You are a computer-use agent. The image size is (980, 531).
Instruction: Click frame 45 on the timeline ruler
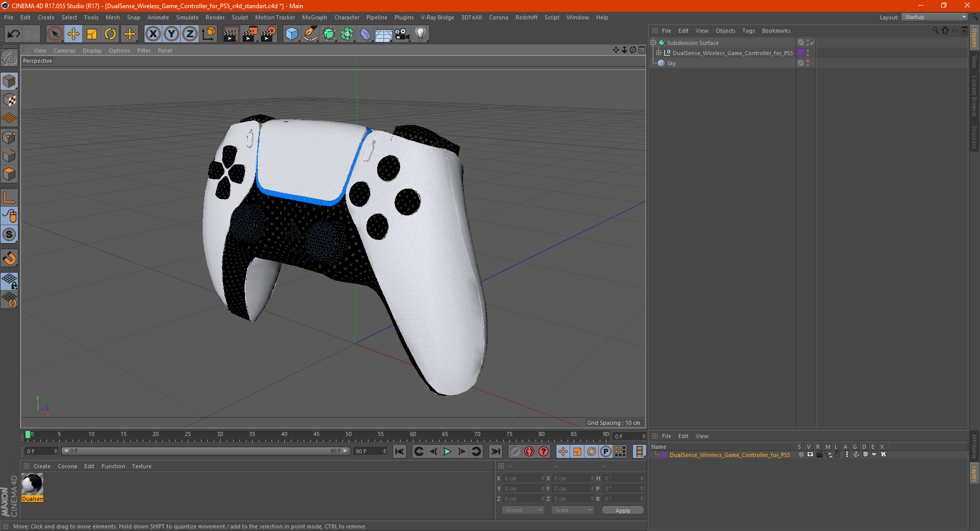tap(316, 435)
